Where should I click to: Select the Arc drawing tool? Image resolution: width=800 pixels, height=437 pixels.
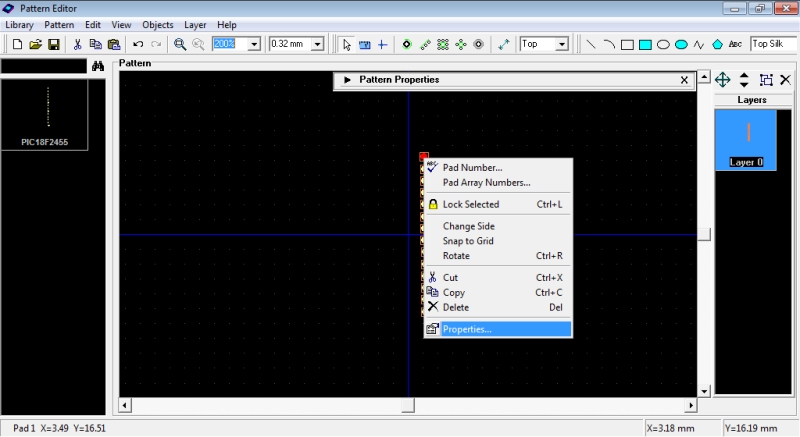pos(609,44)
